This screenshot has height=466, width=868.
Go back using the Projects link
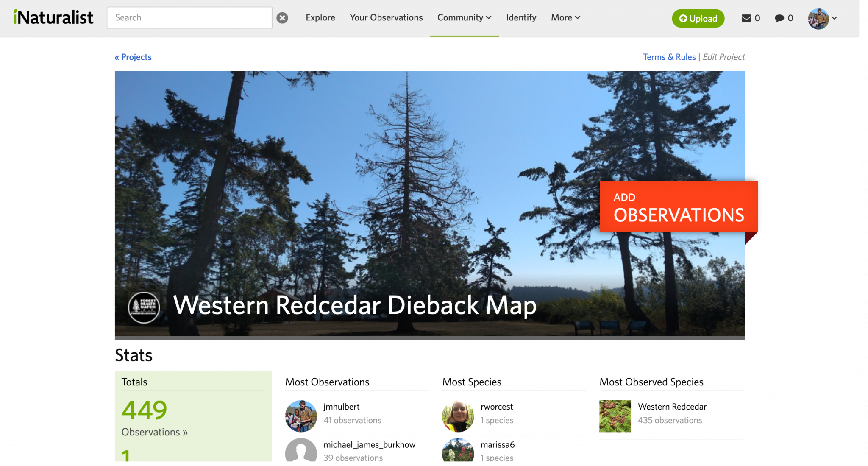click(x=133, y=57)
